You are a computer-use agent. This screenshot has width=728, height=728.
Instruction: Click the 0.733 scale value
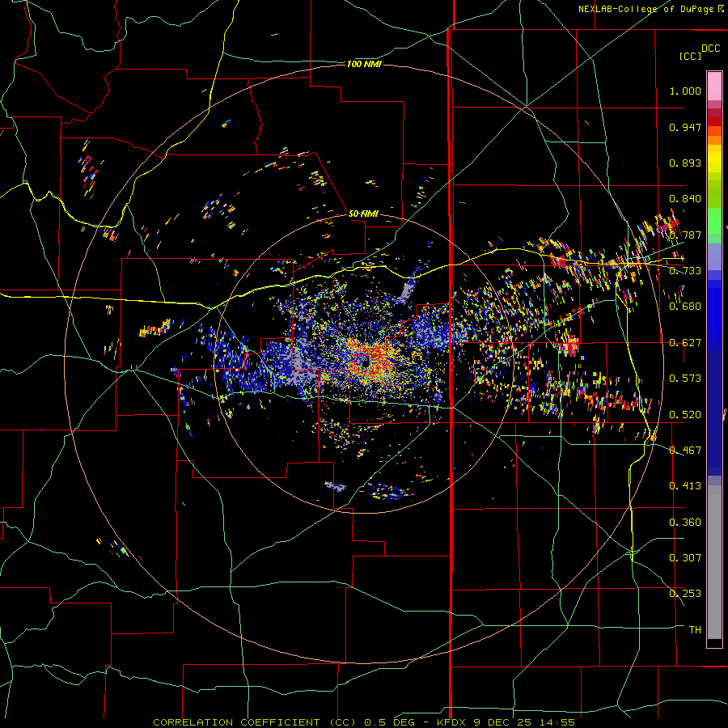click(685, 271)
